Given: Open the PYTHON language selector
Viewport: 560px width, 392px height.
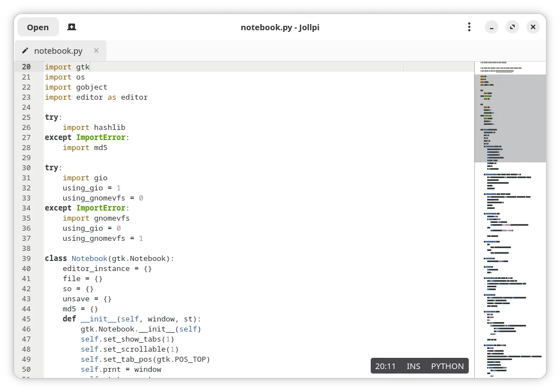Looking at the screenshot, I should (x=447, y=366).
